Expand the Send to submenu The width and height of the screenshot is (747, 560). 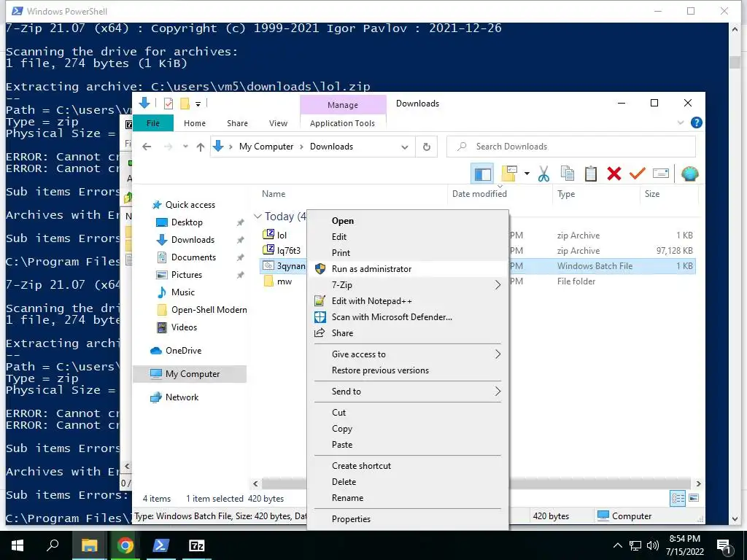click(x=408, y=392)
